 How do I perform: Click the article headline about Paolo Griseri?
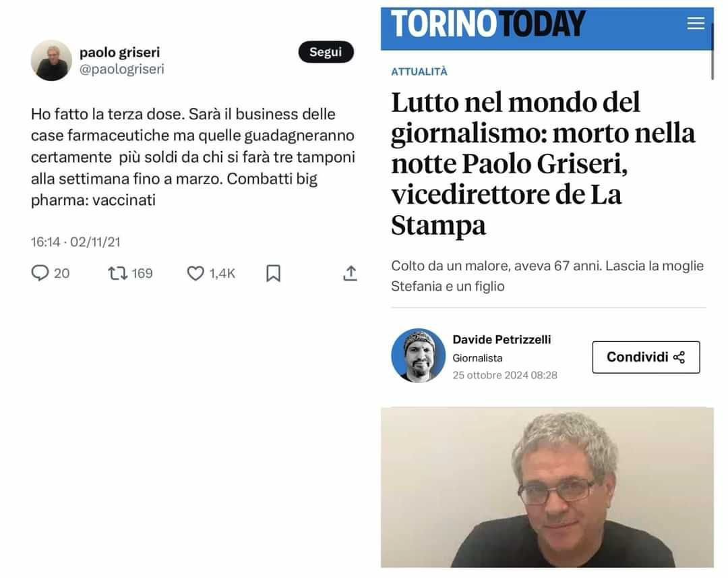(543, 163)
